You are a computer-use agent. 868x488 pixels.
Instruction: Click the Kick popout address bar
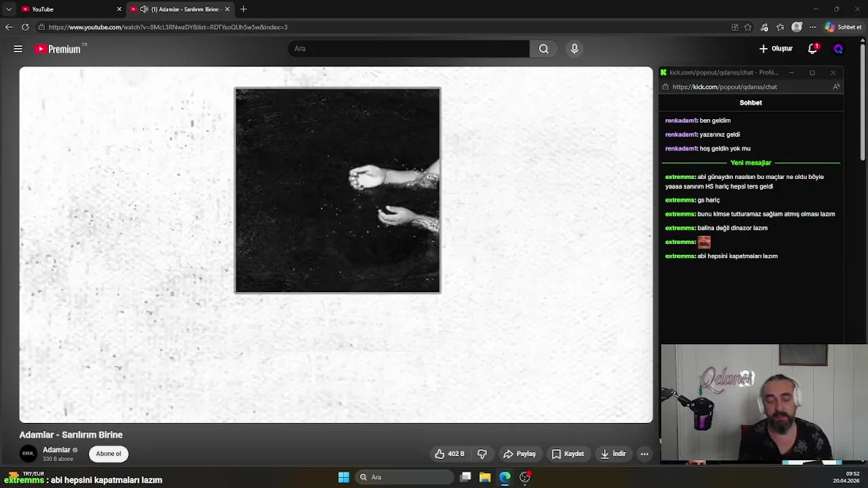tap(724, 87)
